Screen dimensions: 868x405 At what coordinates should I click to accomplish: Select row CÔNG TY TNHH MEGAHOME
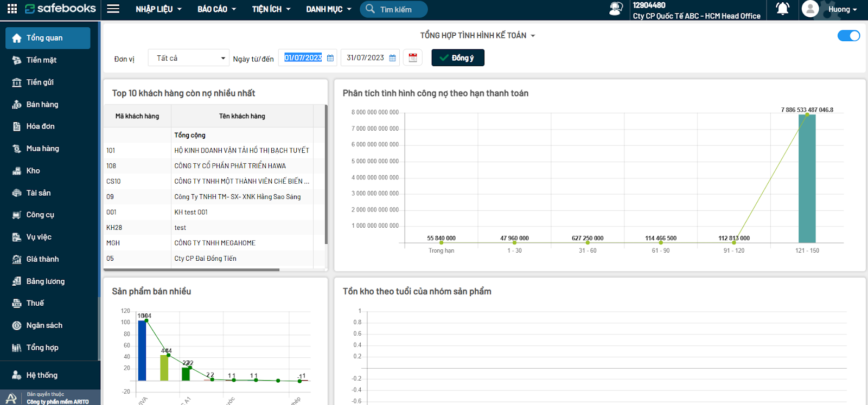(215, 243)
